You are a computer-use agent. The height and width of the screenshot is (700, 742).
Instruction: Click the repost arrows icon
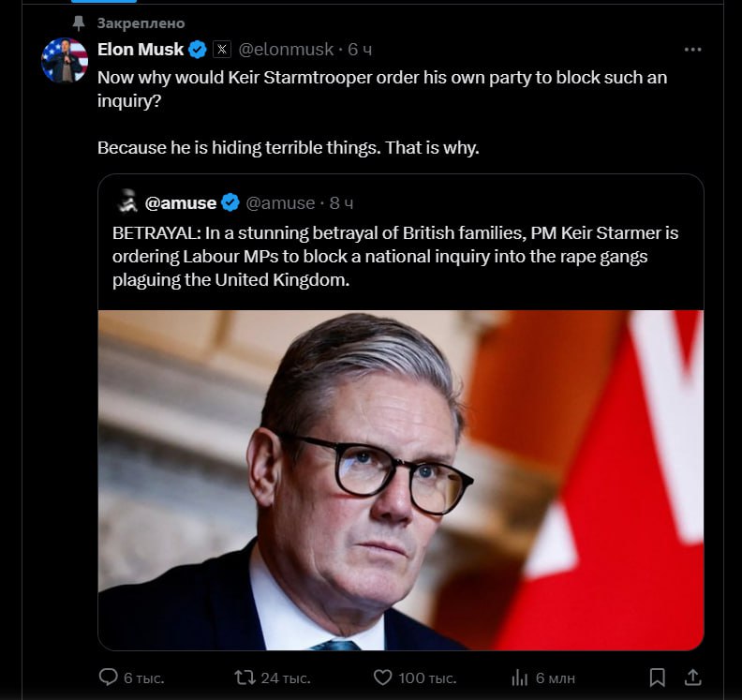(244, 677)
